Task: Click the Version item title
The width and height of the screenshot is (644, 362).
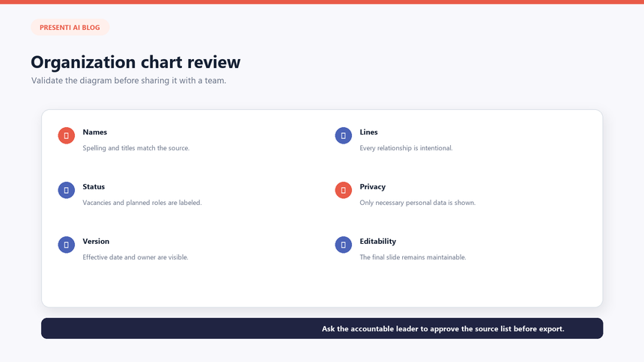Action: 96,242
